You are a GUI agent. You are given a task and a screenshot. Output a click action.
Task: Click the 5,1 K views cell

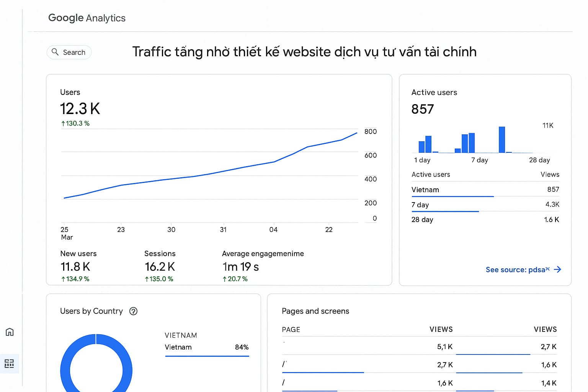(445, 347)
